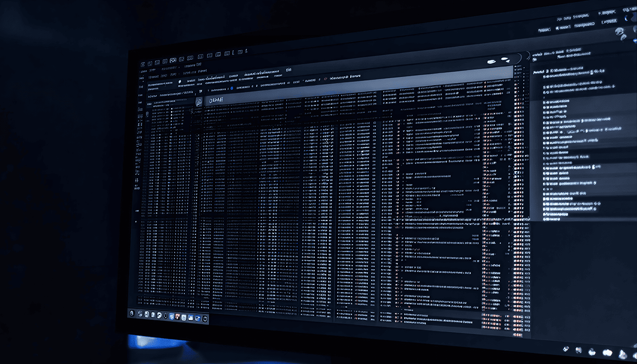Open the orange app icon in the dock

tap(177, 316)
